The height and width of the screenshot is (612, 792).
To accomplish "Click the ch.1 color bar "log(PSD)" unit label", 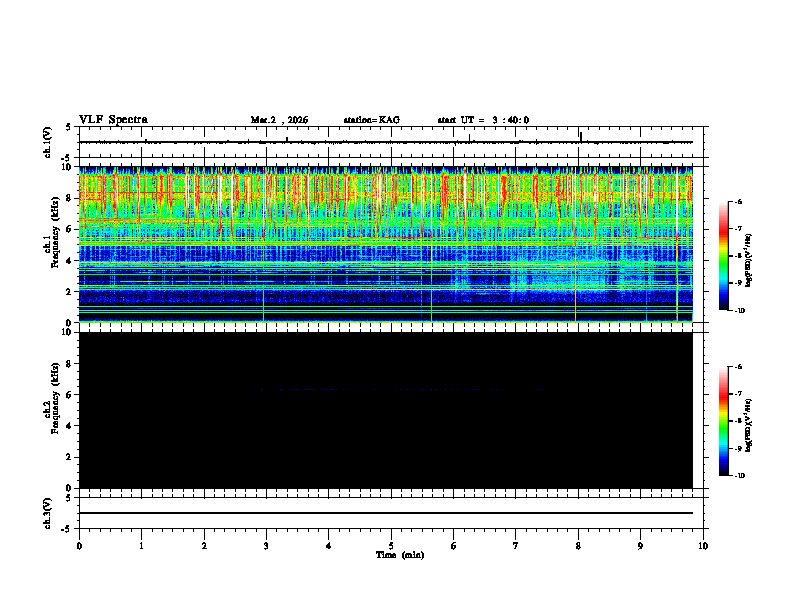I will pyautogui.click(x=749, y=260).
